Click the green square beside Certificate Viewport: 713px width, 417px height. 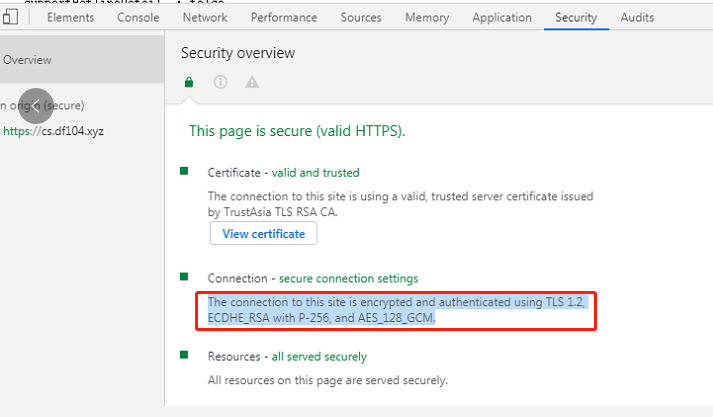point(184,171)
